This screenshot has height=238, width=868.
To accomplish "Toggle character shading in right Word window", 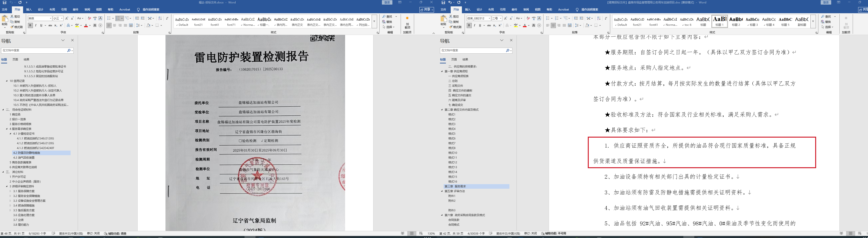I will point(533,25).
